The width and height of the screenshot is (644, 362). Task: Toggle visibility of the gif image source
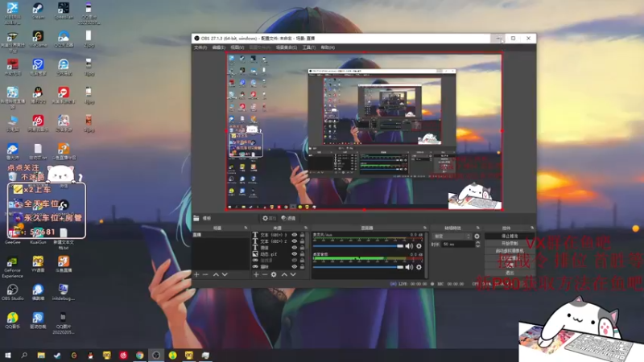pos(294,254)
